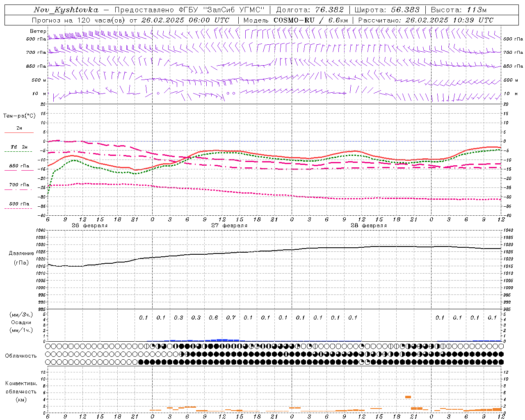Click the provider text ФГБУ "ЗапСиб УГМС"
525x420 pixels.
pos(222,10)
